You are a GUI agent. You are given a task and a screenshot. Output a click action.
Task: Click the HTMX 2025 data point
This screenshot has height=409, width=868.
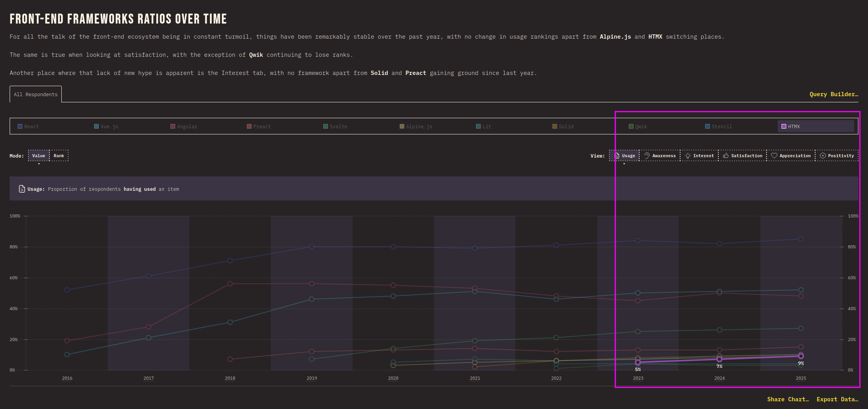[x=801, y=356]
